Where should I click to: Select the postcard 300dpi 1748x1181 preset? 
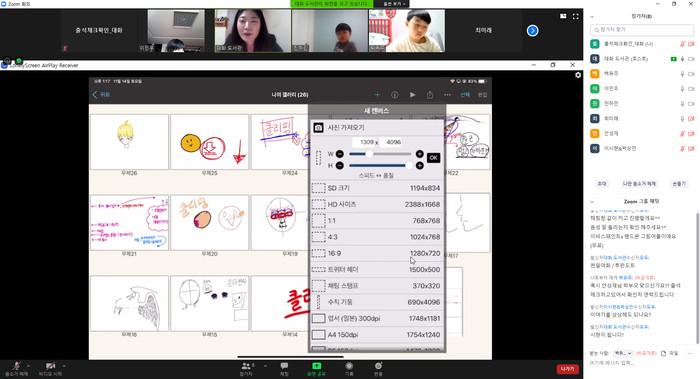tap(377, 318)
